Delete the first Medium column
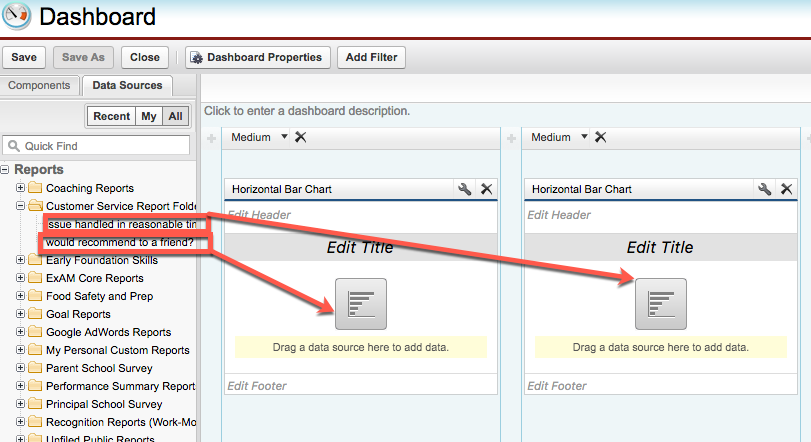 pyautogui.click(x=301, y=137)
